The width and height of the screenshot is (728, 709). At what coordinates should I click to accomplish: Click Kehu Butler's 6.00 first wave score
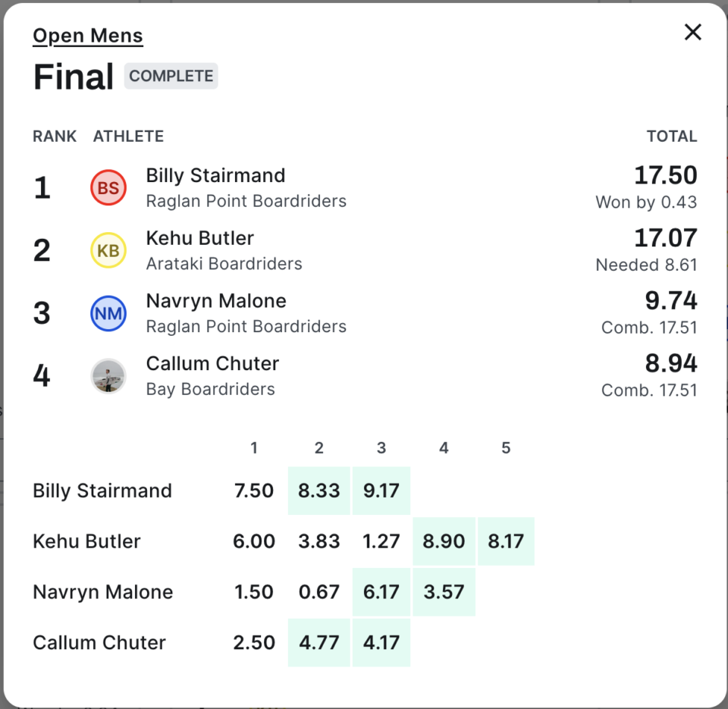click(x=254, y=541)
